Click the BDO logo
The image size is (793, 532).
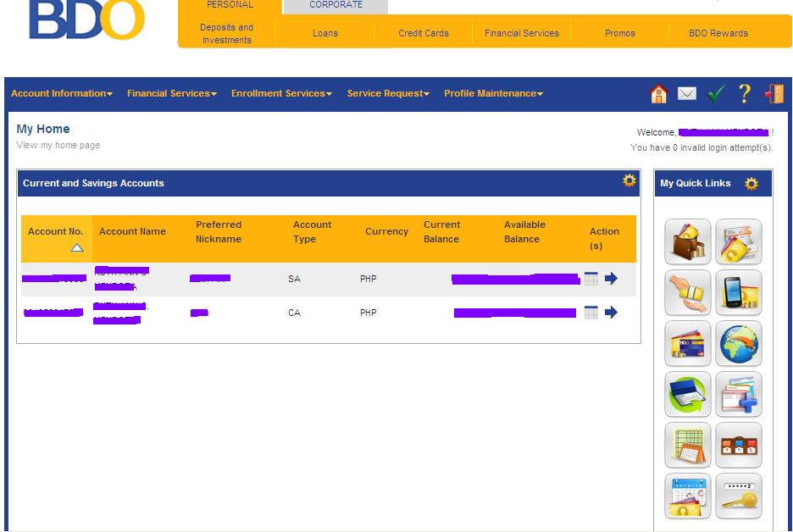(87, 19)
